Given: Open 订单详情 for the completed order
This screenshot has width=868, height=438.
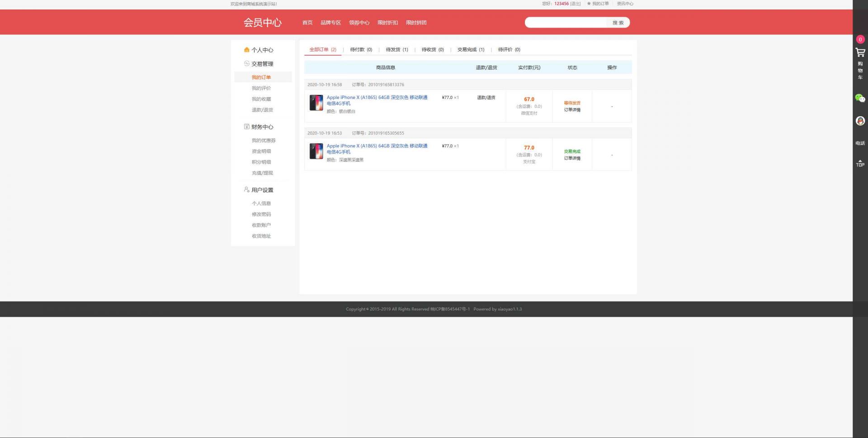Looking at the screenshot, I should coord(572,158).
